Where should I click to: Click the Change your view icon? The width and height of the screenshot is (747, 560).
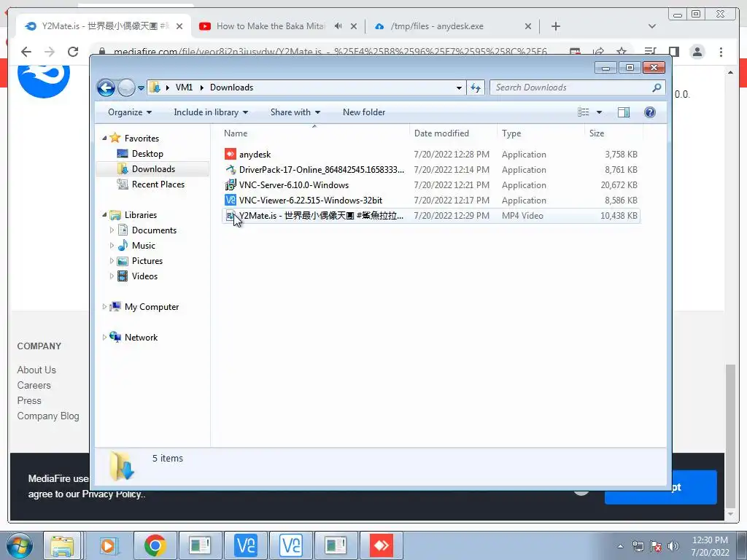click(x=584, y=112)
